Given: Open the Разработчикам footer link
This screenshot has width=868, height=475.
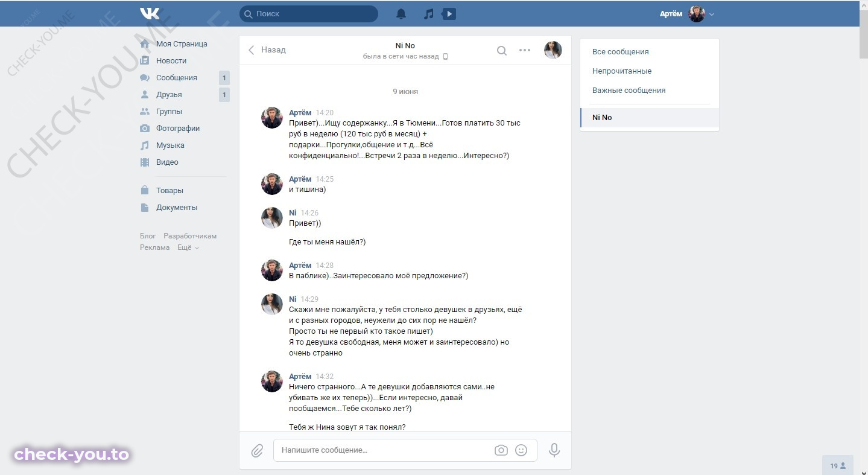Looking at the screenshot, I should tap(190, 236).
